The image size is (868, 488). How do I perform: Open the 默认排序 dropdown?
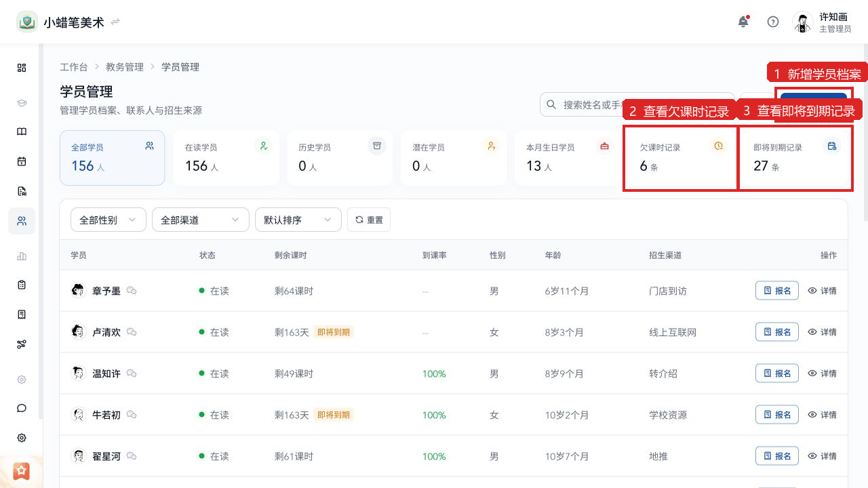298,220
